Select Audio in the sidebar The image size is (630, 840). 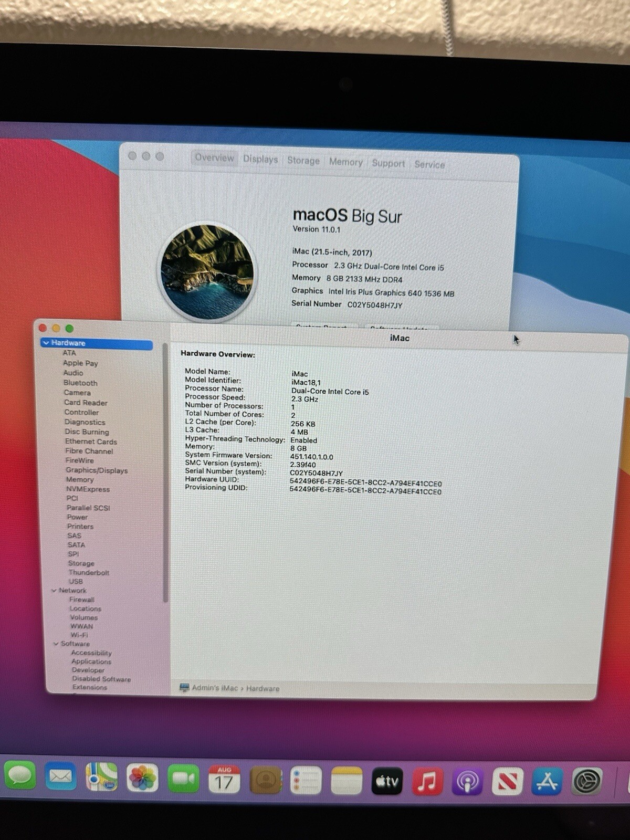pyautogui.click(x=73, y=373)
